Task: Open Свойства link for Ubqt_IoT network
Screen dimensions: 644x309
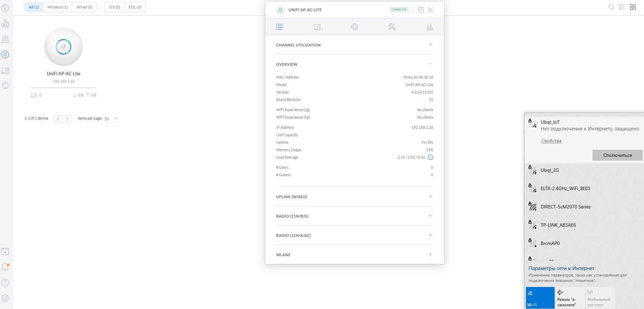Action: click(x=551, y=141)
